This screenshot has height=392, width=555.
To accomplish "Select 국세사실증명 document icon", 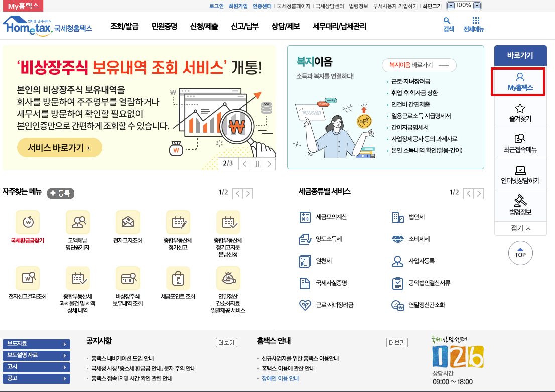I will click(x=305, y=283).
